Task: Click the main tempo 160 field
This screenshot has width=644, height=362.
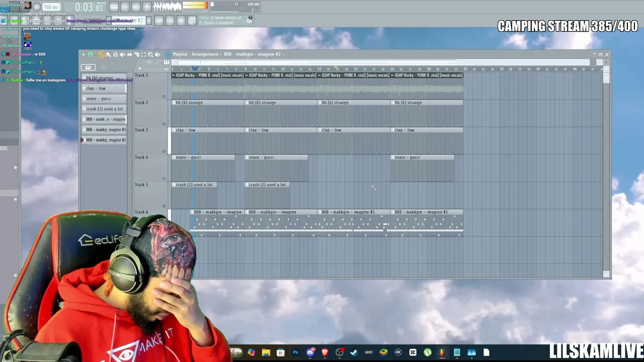Action: (x=51, y=7)
